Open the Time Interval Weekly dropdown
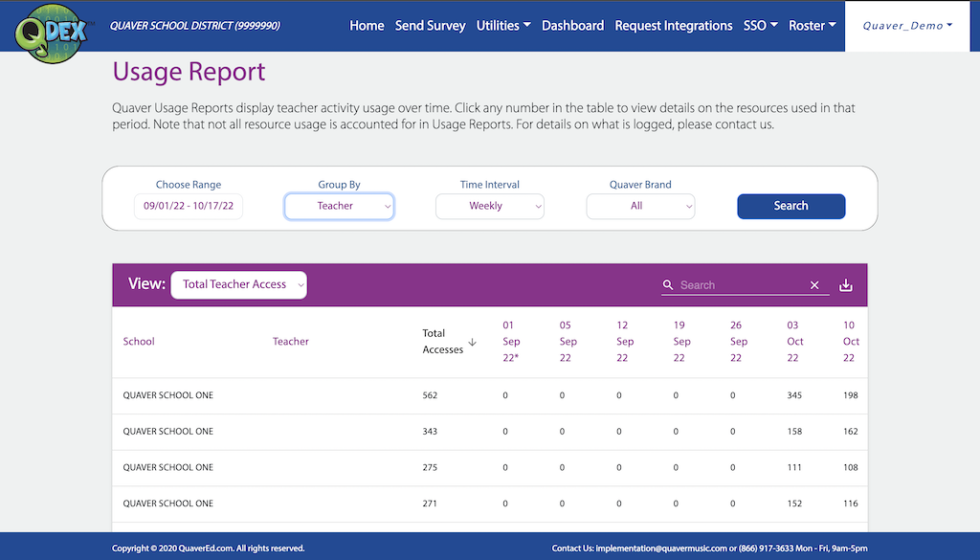Viewport: 980px width, 560px height. pyautogui.click(x=489, y=206)
